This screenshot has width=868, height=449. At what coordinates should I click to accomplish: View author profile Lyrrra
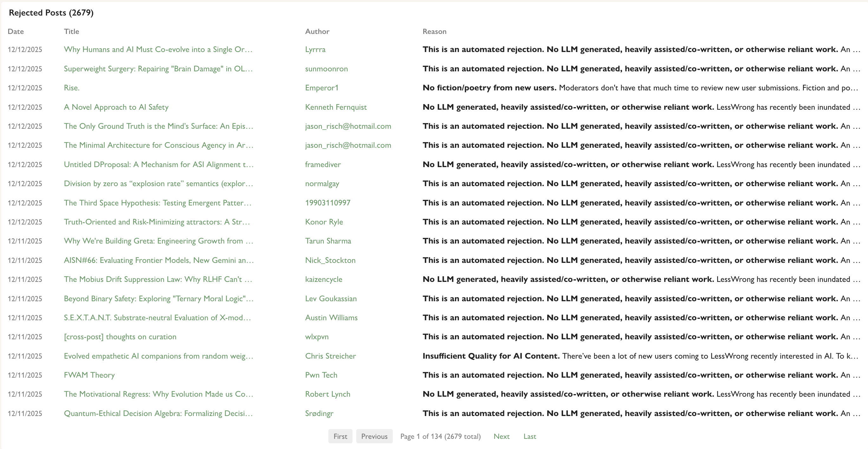[x=315, y=49]
